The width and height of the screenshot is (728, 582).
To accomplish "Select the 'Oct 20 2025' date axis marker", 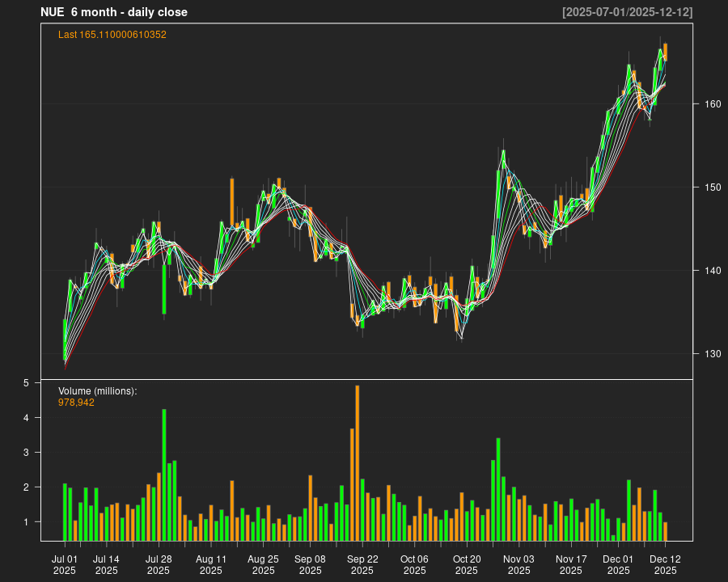I will pyautogui.click(x=467, y=564).
